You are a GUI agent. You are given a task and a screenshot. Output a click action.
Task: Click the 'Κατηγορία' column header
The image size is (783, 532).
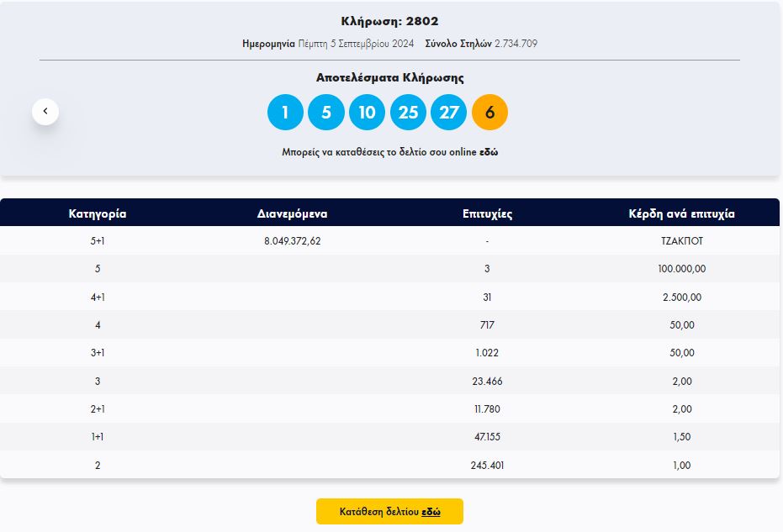98,213
